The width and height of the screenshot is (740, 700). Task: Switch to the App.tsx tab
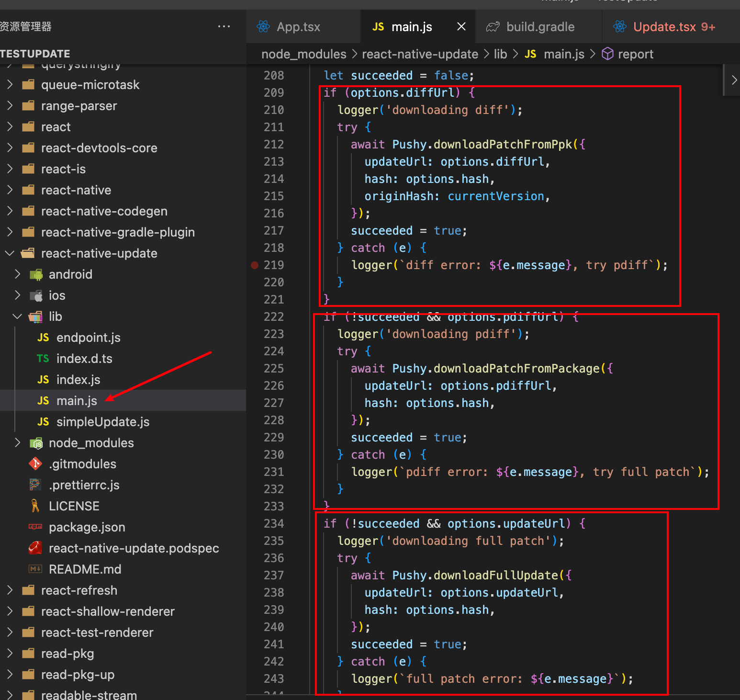pyautogui.click(x=298, y=27)
